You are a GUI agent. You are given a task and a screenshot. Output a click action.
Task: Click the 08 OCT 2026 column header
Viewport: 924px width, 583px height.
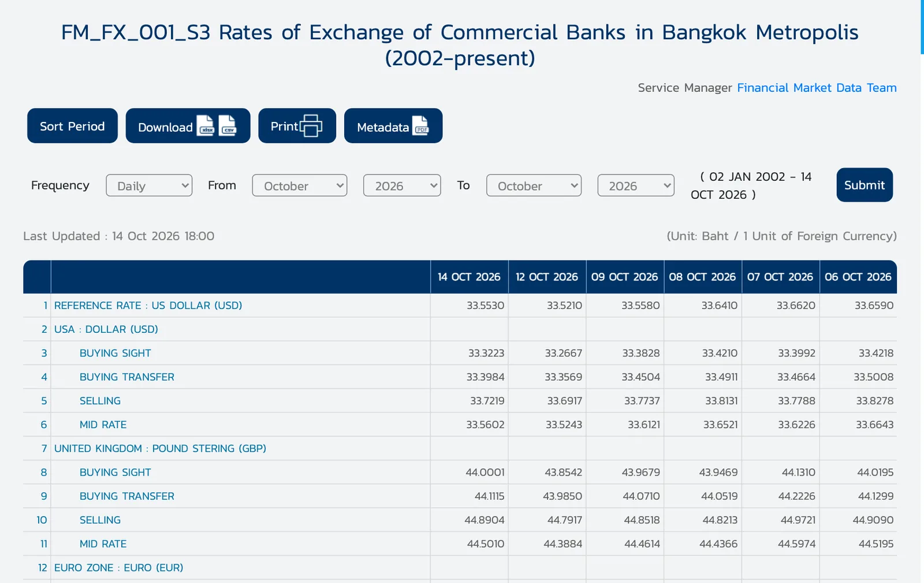tap(702, 277)
